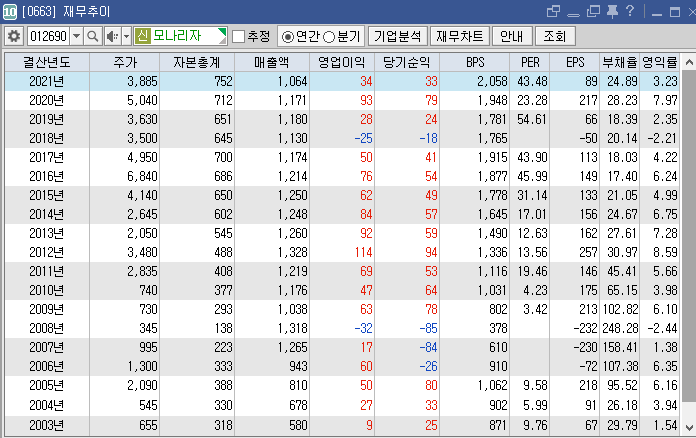
Task: Click the 모나리자 stock name field
Action: tap(181, 36)
